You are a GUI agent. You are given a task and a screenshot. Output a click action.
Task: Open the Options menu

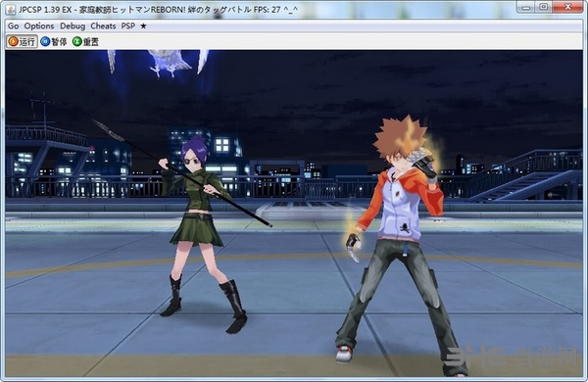39,25
